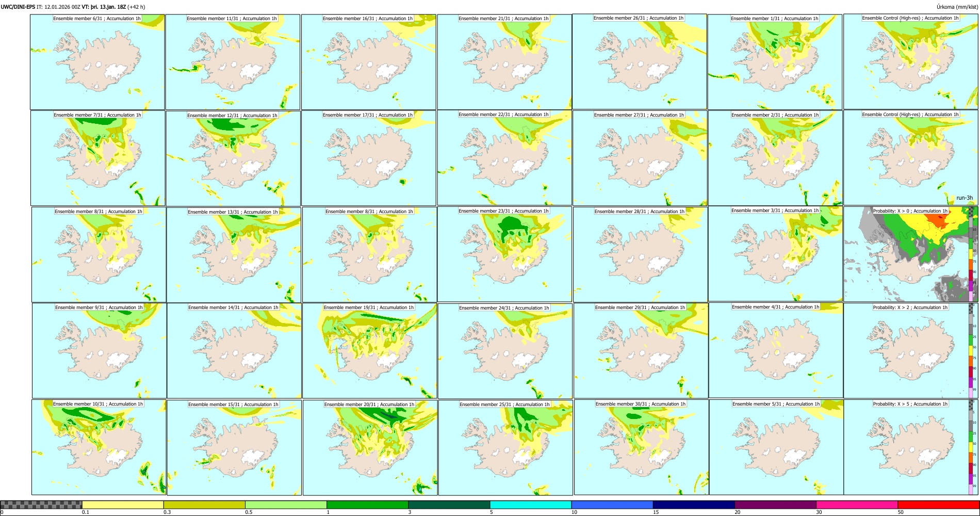Pick the green 1–3 legend swatch
This screenshot has width=980, height=516.
[x=367, y=505]
